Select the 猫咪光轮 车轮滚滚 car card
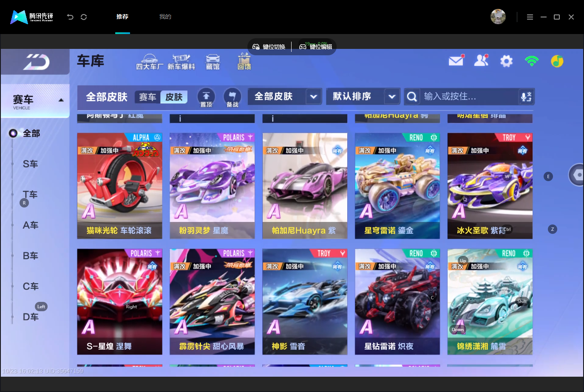This screenshot has height=392, width=584. tap(119, 186)
